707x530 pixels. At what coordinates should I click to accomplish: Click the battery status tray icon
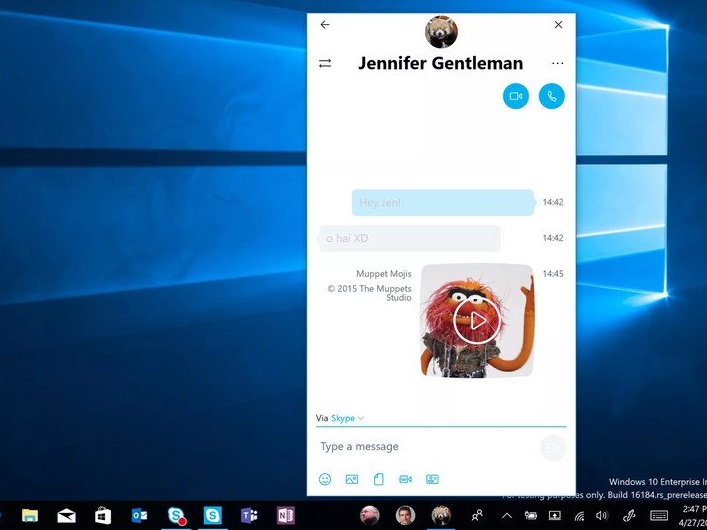(531, 516)
